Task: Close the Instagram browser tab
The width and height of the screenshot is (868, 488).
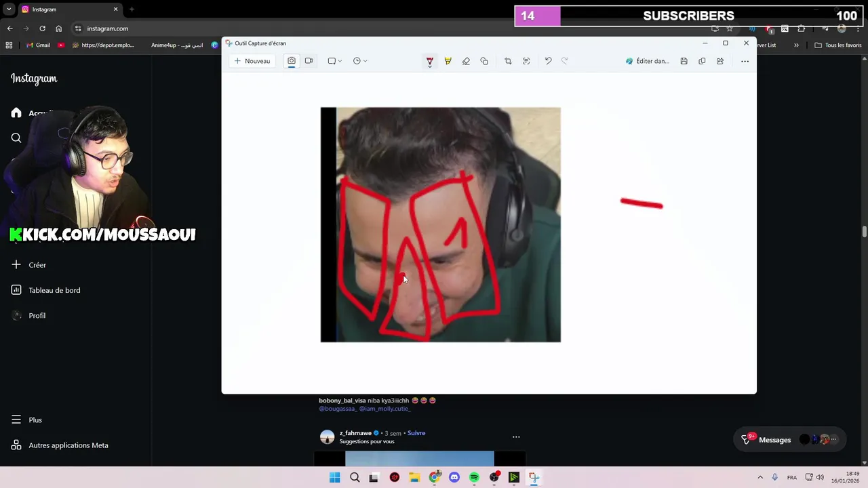Action: [115, 9]
